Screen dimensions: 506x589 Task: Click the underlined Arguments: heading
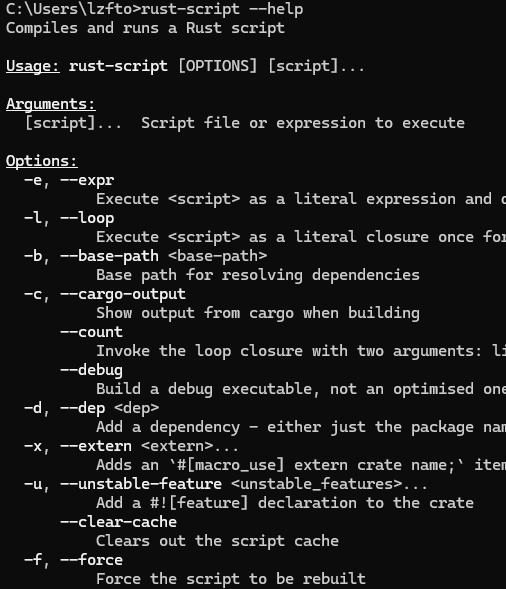(51, 104)
